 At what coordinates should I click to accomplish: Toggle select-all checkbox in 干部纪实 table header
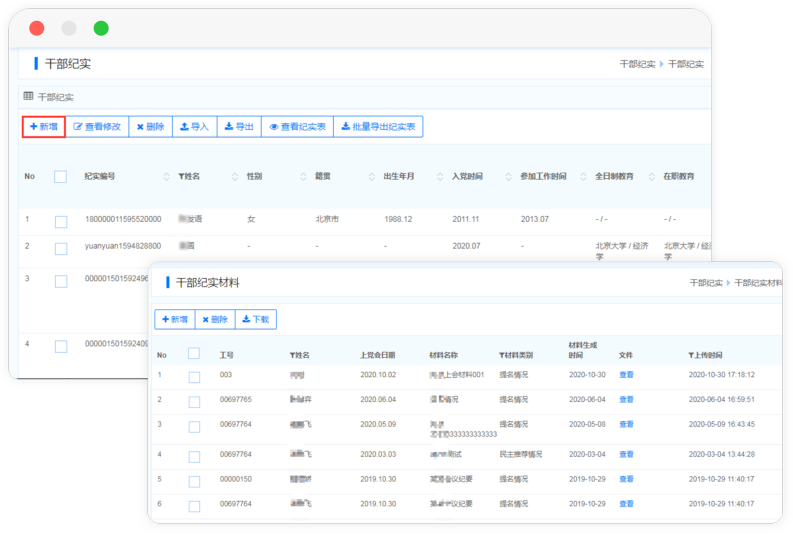click(60, 177)
